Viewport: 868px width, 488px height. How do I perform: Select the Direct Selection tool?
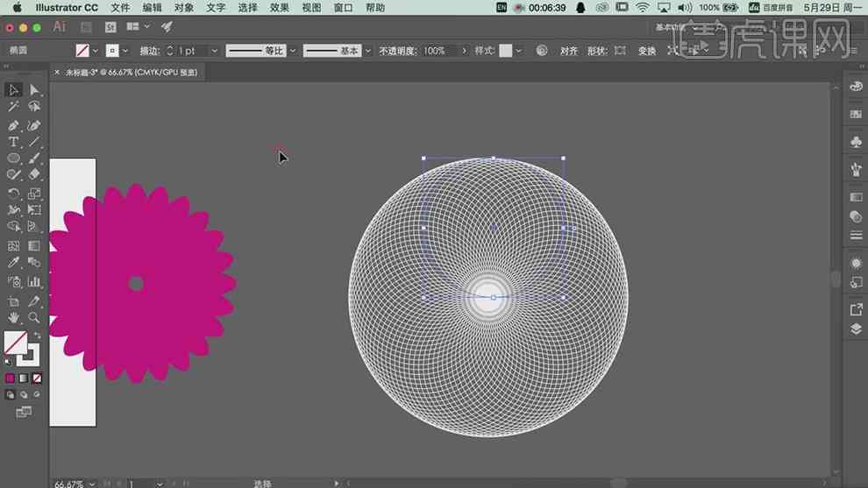(x=34, y=89)
